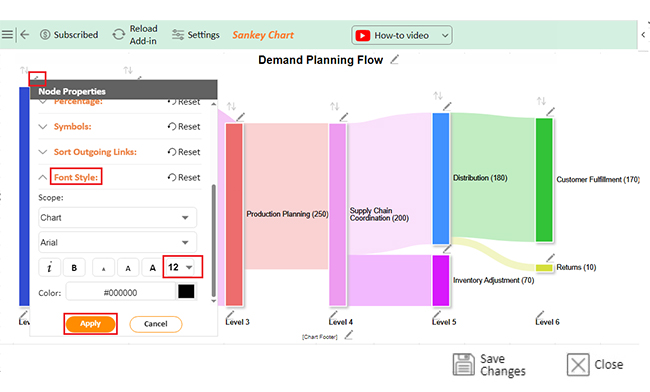
Task: Select the pink Supply Chain Coordination node bar
Action: tap(338, 214)
